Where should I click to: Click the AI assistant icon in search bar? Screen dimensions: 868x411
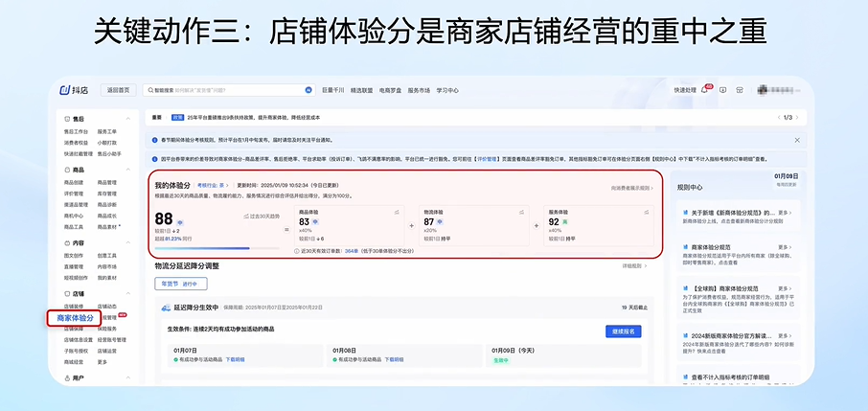point(308,90)
